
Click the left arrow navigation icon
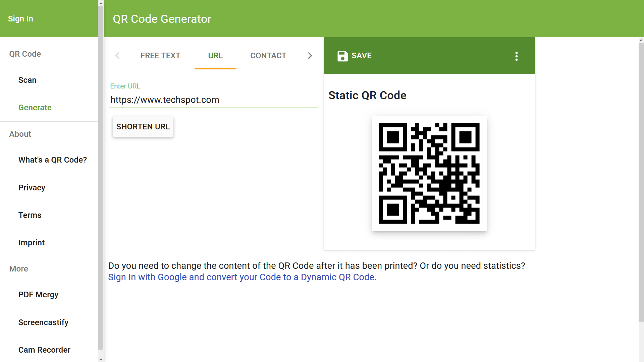pyautogui.click(x=117, y=56)
